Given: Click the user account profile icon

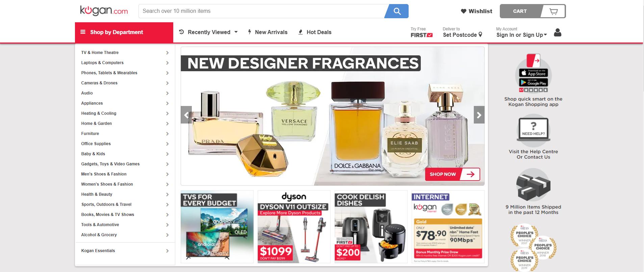Looking at the screenshot, I should pyautogui.click(x=558, y=32).
